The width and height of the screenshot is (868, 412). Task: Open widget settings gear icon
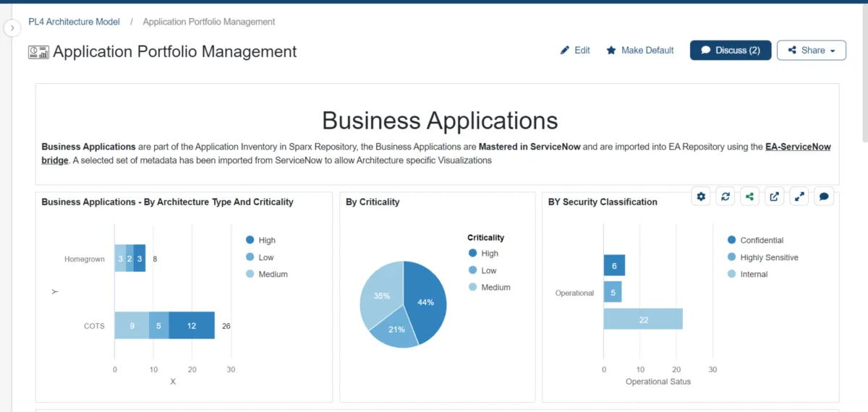click(x=700, y=196)
